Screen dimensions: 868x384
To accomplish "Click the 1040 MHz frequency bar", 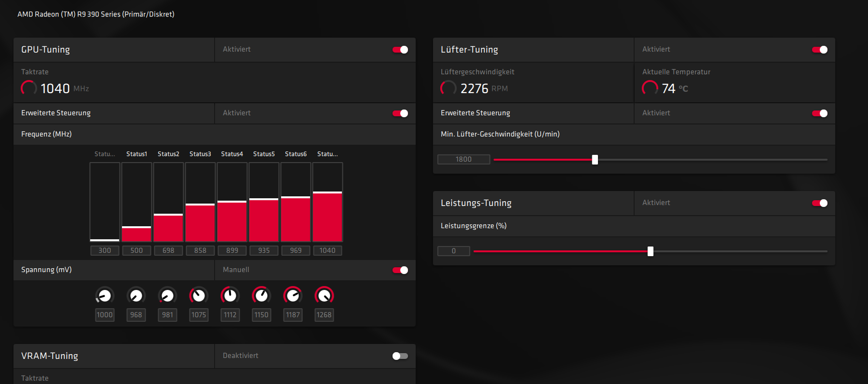I will click(x=327, y=202).
